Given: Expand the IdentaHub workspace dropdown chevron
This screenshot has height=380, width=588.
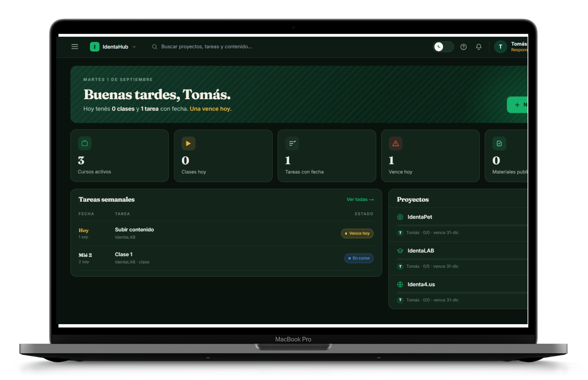Looking at the screenshot, I should [134, 47].
